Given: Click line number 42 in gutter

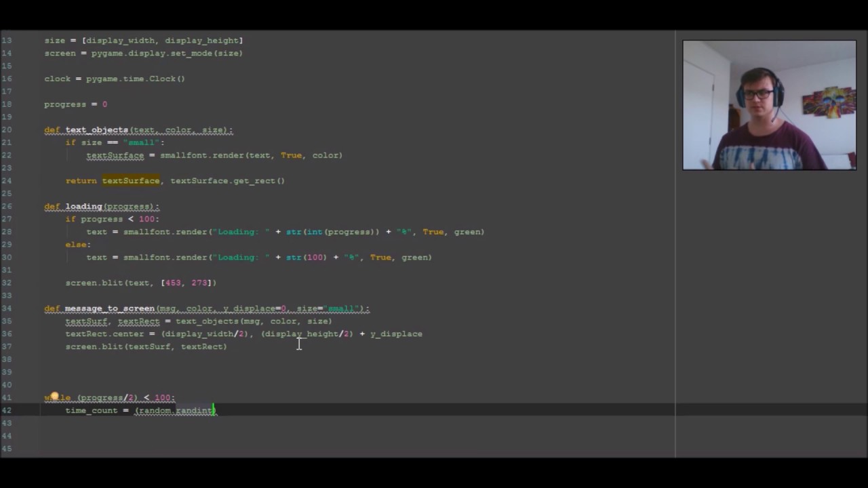Looking at the screenshot, I should (7, 411).
